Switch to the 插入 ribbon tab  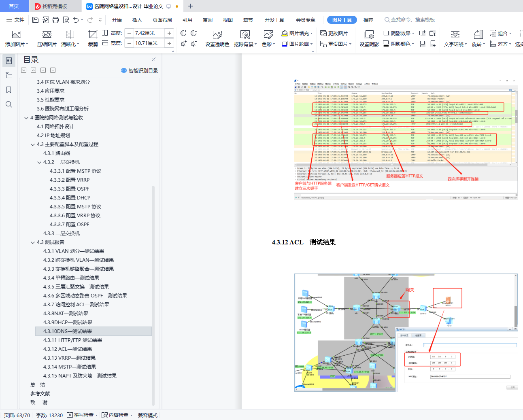pos(137,20)
